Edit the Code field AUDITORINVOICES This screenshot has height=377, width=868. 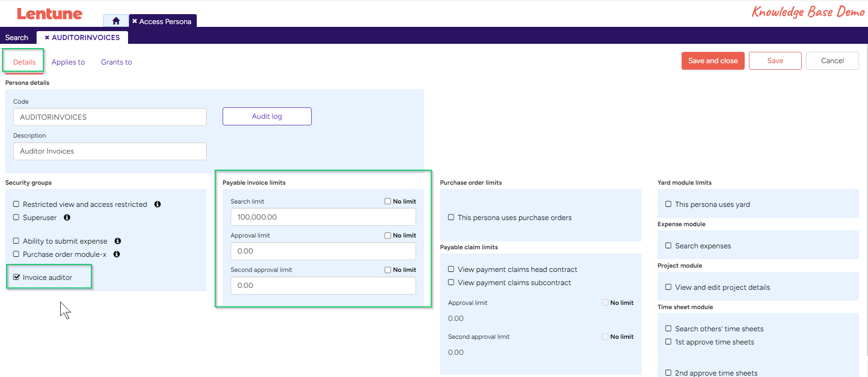pos(110,117)
